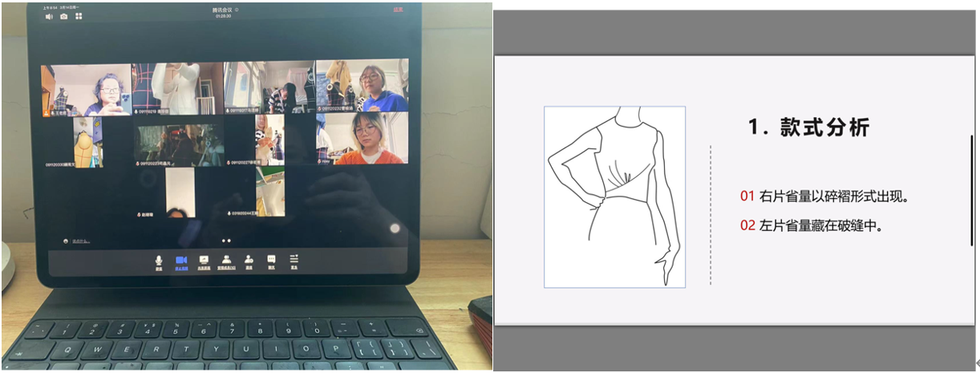Select the orange sweater participant's video
Viewport: 980px width, 373px height.
tap(362, 139)
